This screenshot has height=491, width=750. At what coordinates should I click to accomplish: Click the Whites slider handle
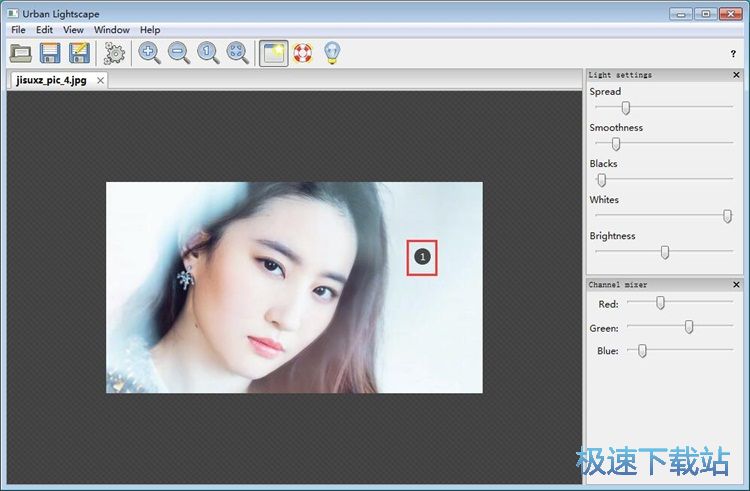[727, 216]
